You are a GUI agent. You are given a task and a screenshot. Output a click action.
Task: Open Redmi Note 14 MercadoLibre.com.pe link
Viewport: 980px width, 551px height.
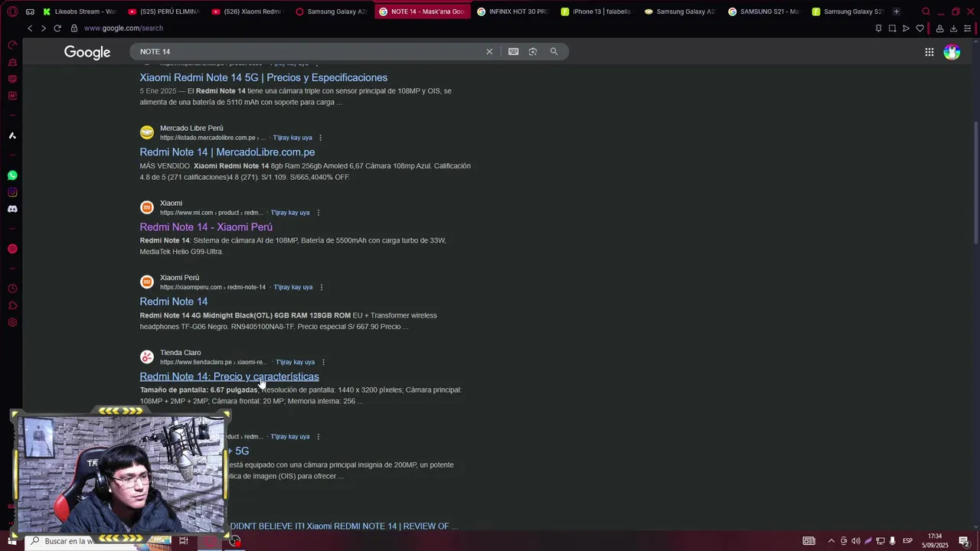click(x=227, y=152)
